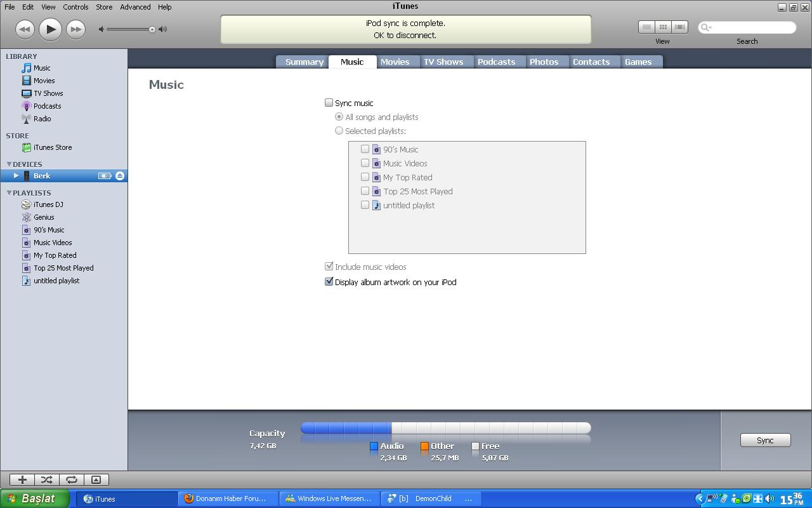Select Radio in the Library sidebar

coord(42,119)
